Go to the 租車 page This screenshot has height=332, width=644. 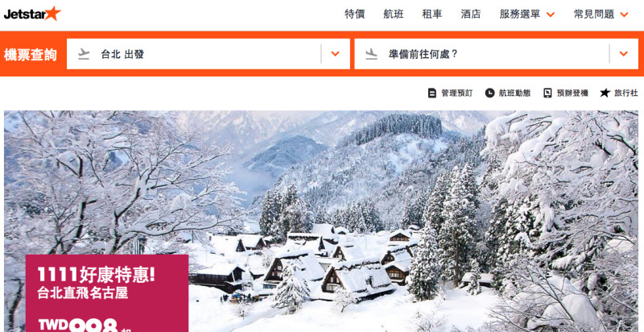pyautogui.click(x=432, y=15)
